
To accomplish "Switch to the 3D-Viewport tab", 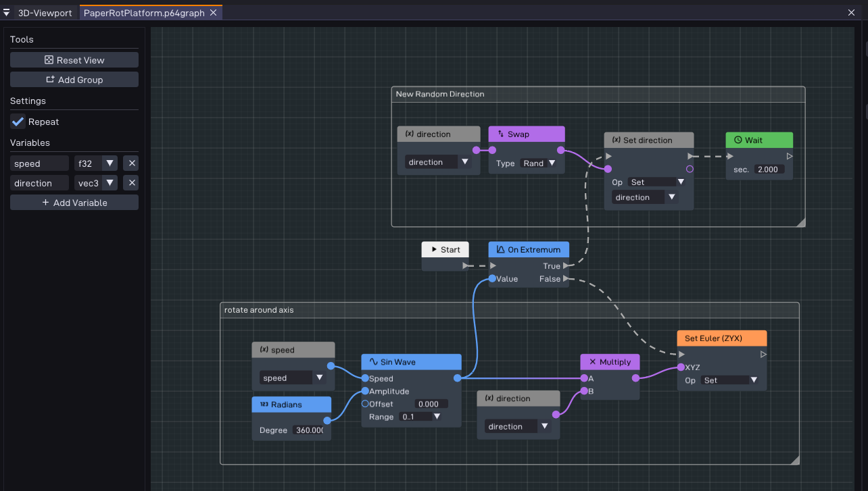I will (x=45, y=13).
